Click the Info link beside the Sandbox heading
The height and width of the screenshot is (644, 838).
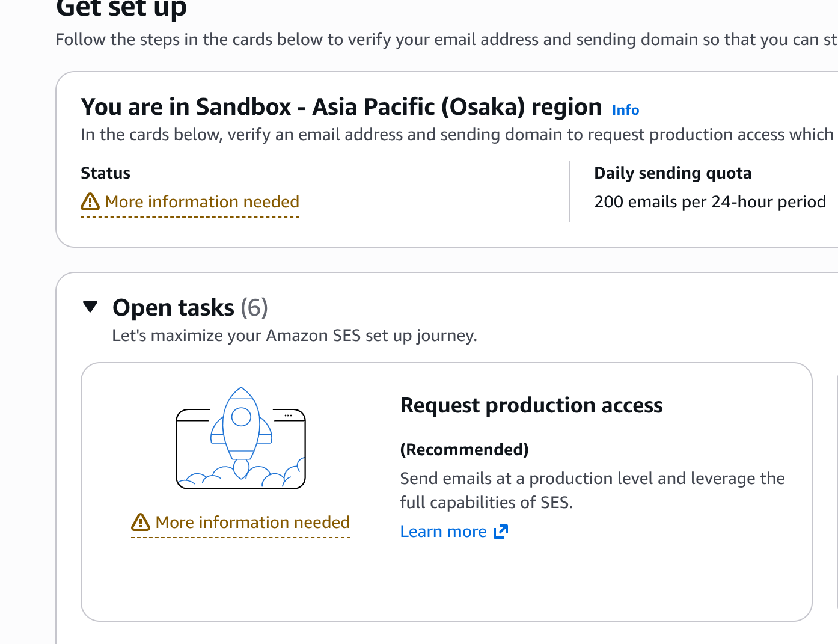point(625,110)
